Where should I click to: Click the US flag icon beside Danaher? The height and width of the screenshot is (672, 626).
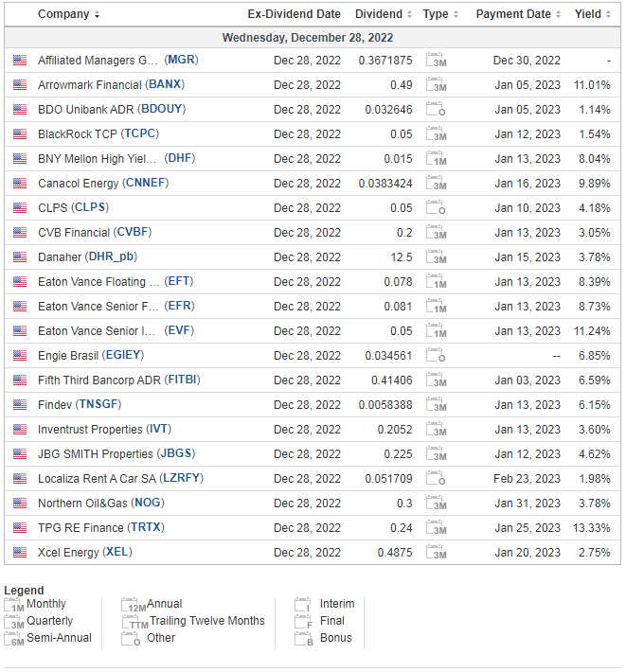pyautogui.click(x=20, y=257)
